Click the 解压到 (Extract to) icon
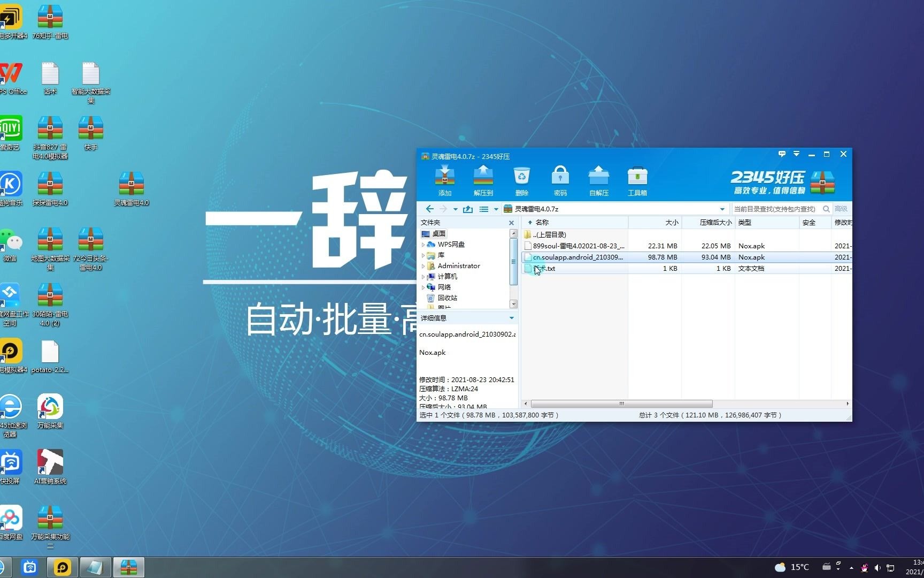This screenshot has height=578, width=924. [x=483, y=181]
